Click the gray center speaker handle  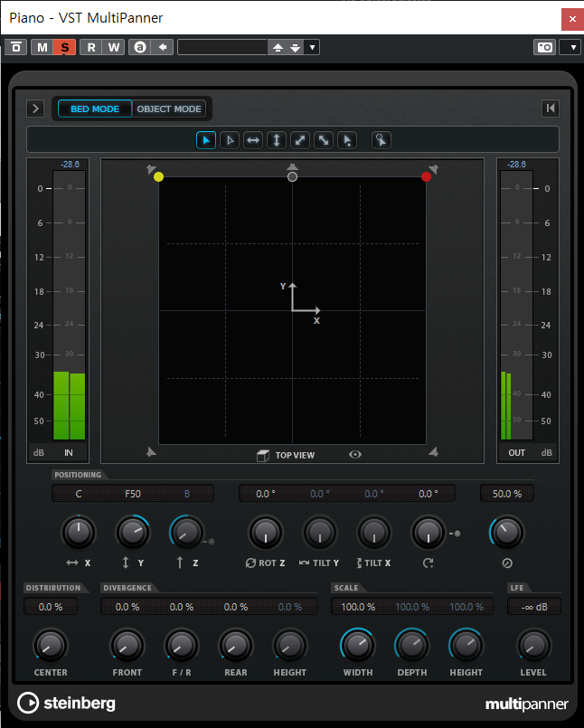pyautogui.click(x=293, y=176)
